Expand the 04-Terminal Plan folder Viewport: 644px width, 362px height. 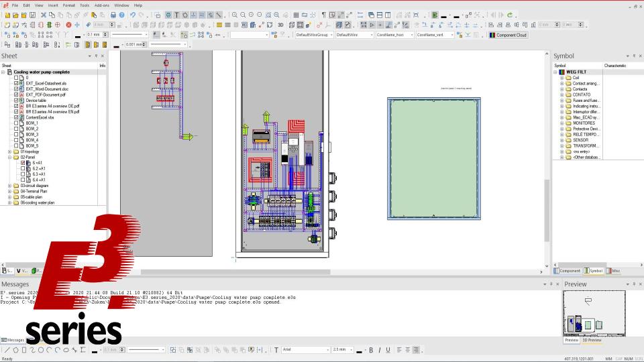tap(10, 191)
